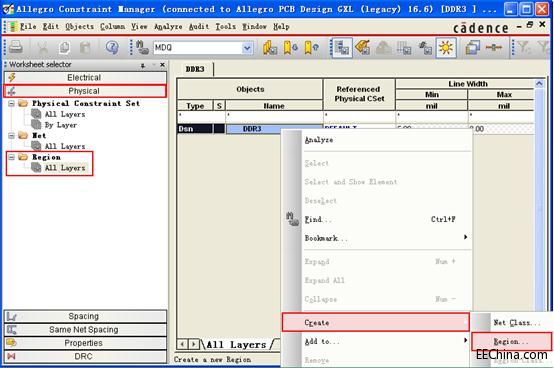
Task: Click the column grid settings icon
Action: click(404, 47)
